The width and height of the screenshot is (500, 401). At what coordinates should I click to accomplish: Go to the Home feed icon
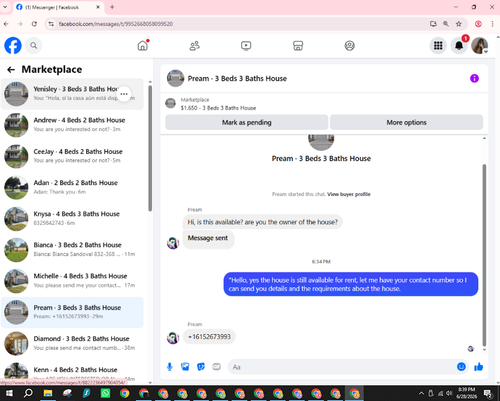pos(143,46)
